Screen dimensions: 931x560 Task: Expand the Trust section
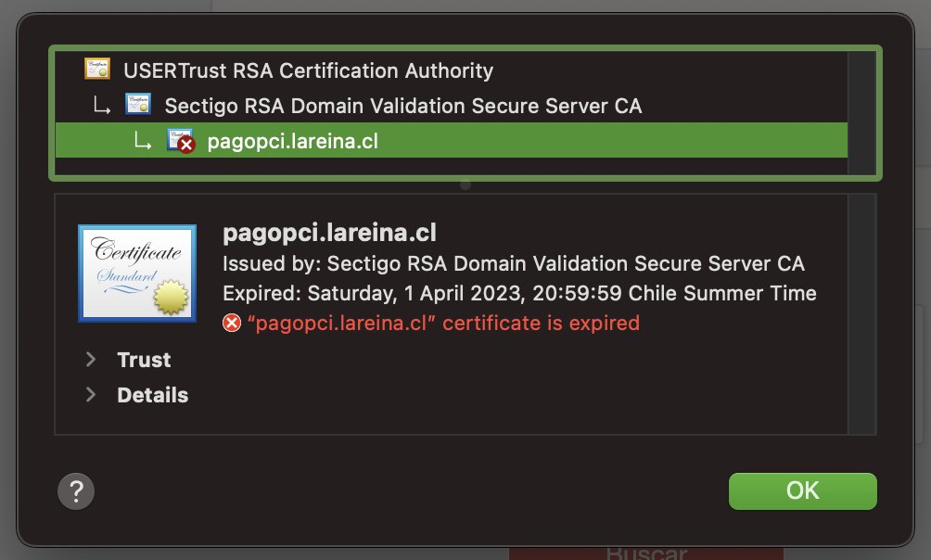pos(91,360)
